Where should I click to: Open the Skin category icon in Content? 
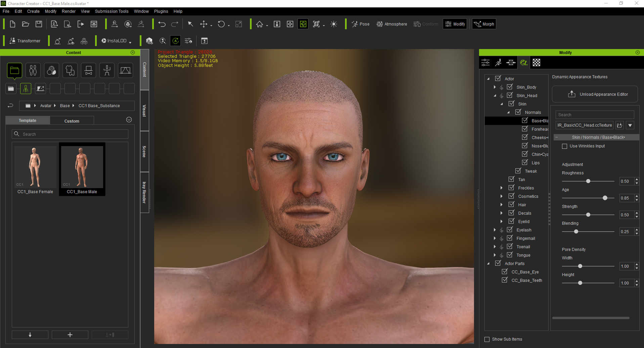coord(51,71)
